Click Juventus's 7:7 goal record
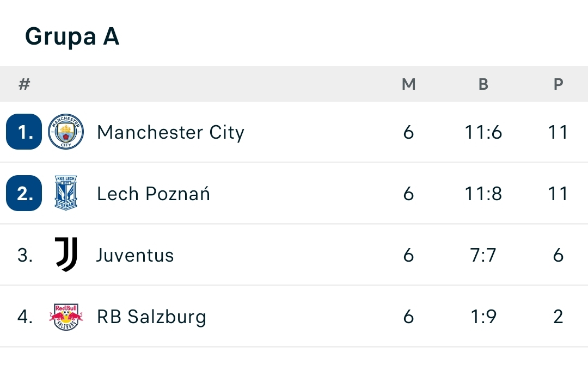The image size is (588, 365). point(483,255)
